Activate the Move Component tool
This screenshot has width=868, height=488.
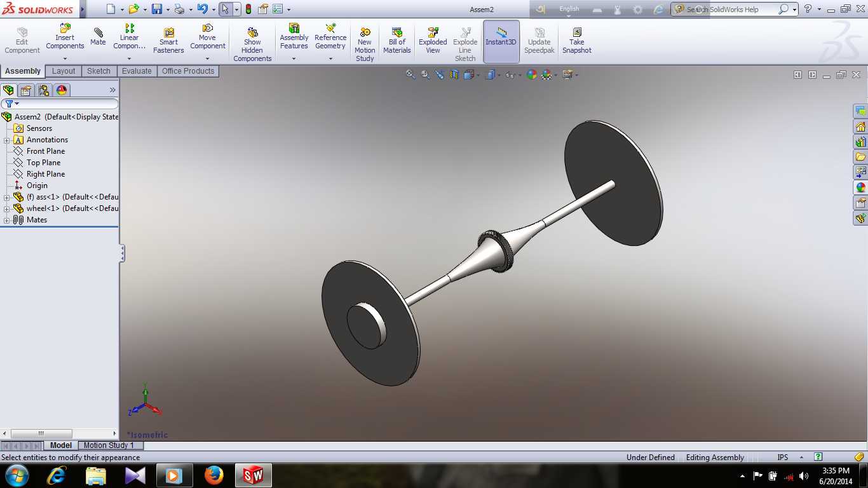point(207,37)
